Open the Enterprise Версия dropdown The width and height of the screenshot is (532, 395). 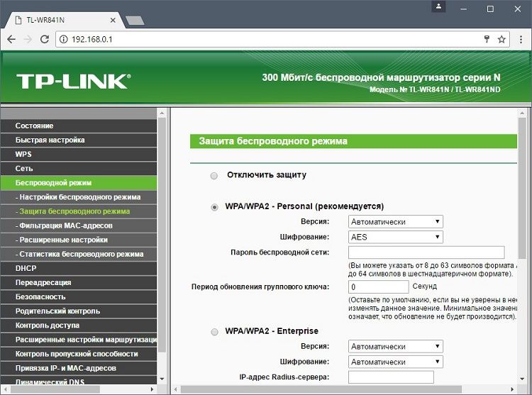click(396, 346)
